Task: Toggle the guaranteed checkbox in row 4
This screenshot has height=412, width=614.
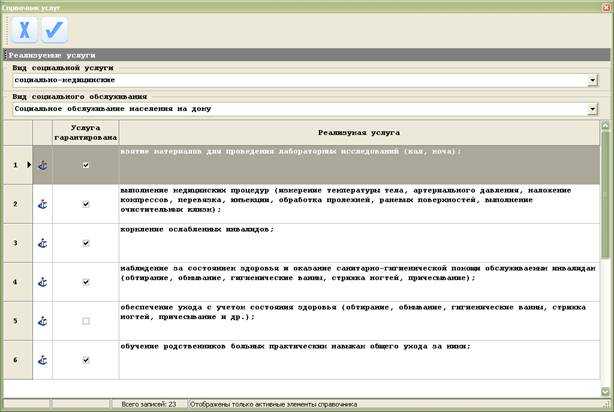Action: pos(86,282)
